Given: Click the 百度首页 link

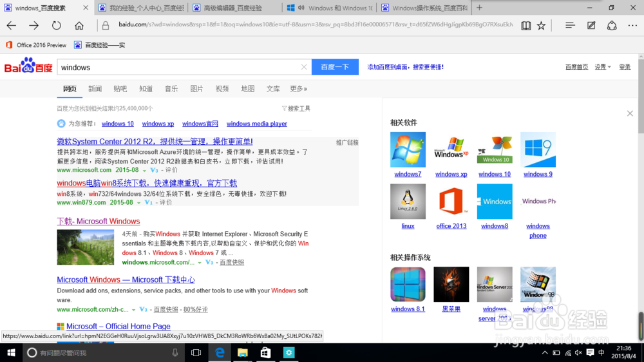Looking at the screenshot, I should click(576, 67).
